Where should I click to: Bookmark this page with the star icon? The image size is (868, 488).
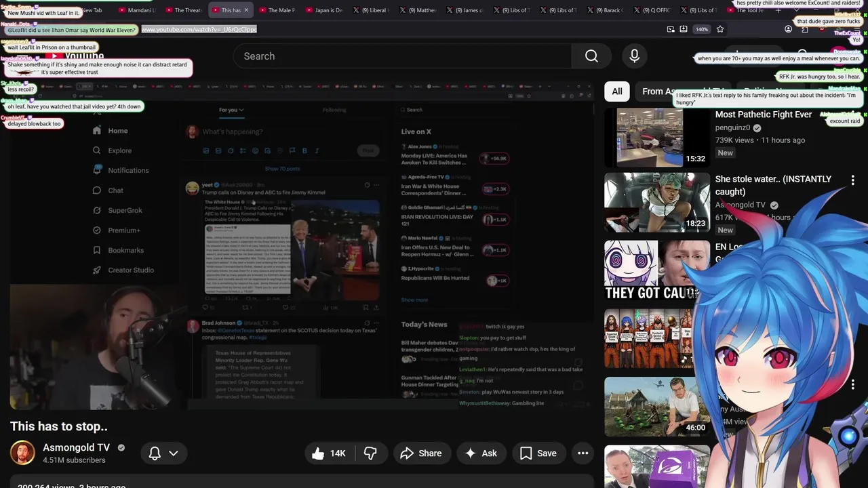click(720, 29)
